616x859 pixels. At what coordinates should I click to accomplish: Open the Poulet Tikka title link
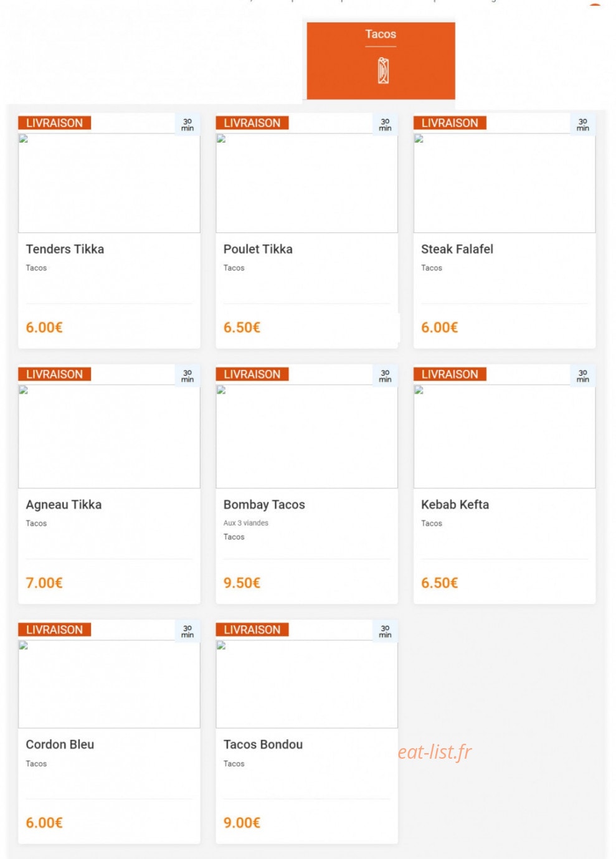point(258,249)
